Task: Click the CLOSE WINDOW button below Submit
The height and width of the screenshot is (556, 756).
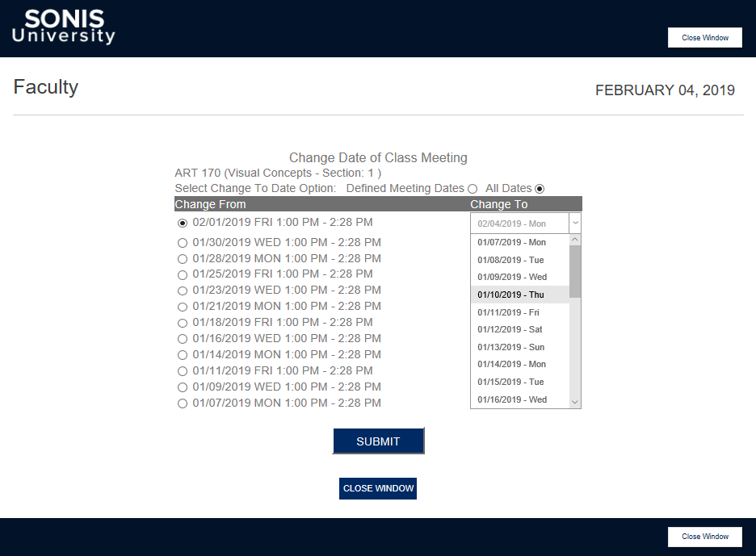Action: click(378, 488)
